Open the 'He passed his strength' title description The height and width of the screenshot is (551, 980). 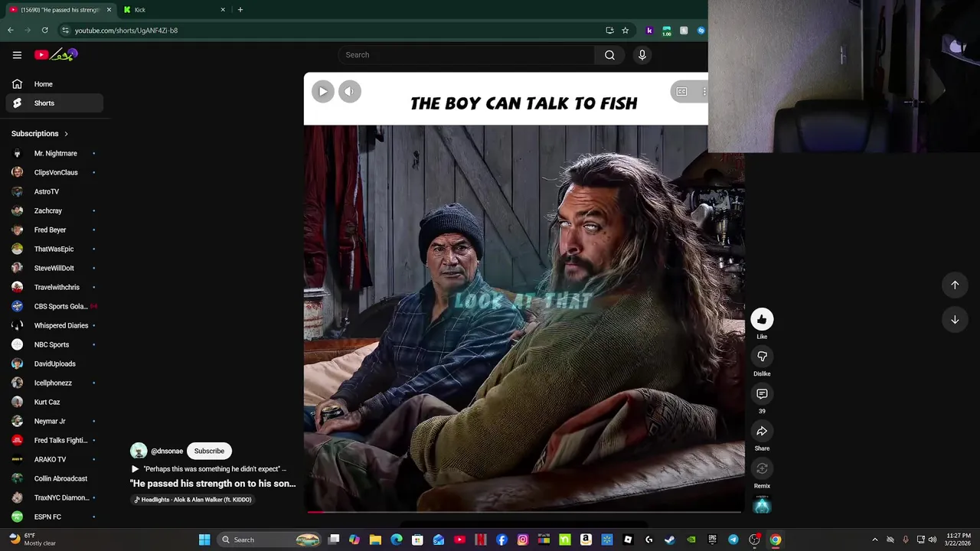pos(213,484)
